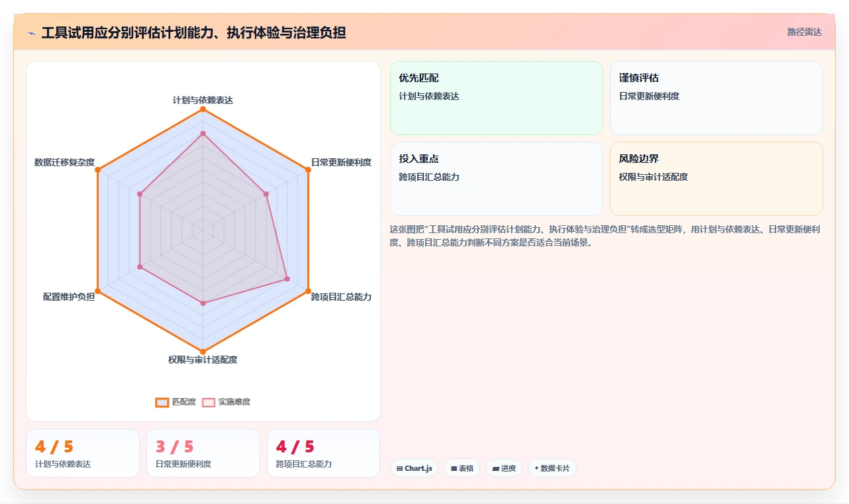Click the lightning icon beside the title
Viewport: 849px width, 504px height.
(x=32, y=33)
